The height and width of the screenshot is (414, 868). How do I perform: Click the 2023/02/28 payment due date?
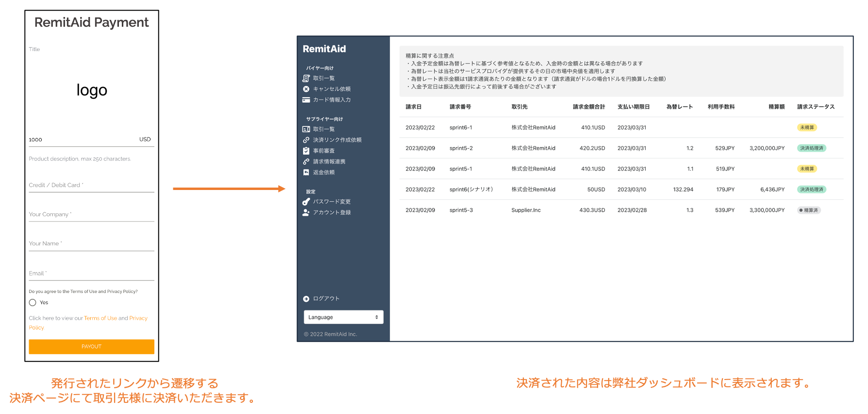pyautogui.click(x=632, y=210)
